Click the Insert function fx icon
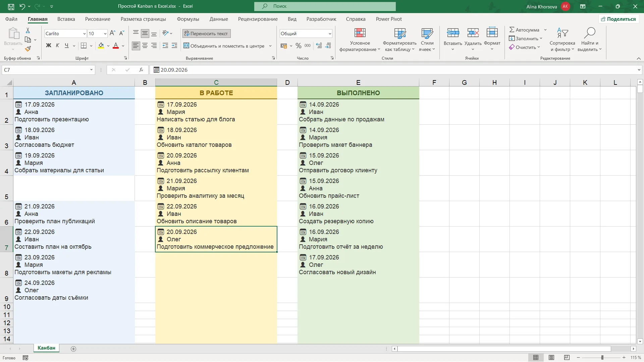The width and height of the screenshot is (644, 362). [x=141, y=70]
